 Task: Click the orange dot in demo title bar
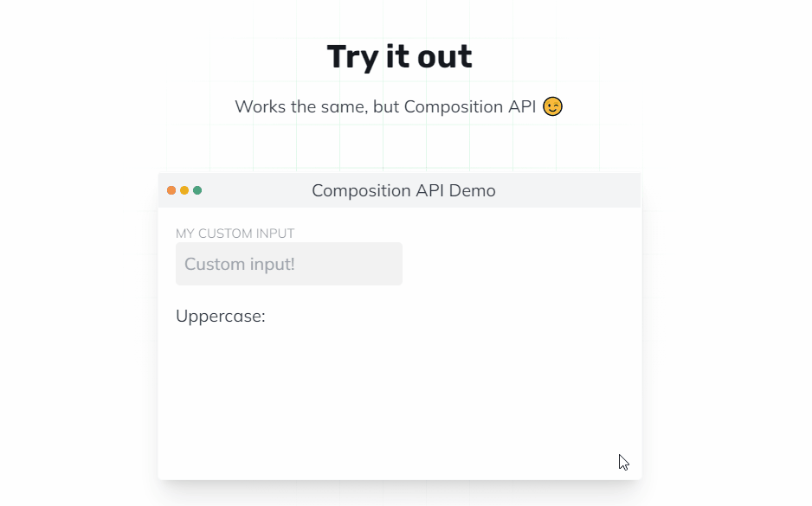pyautogui.click(x=171, y=190)
